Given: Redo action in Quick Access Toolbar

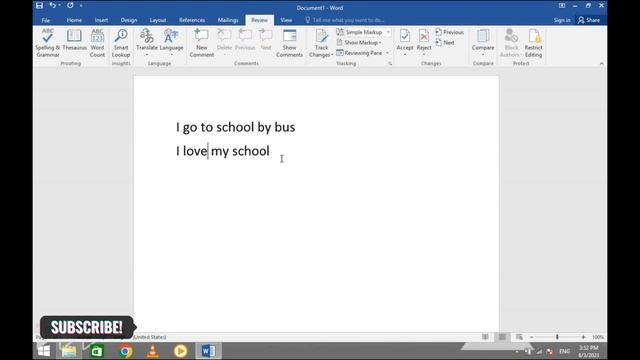Looking at the screenshot, I should pyautogui.click(x=70, y=5).
